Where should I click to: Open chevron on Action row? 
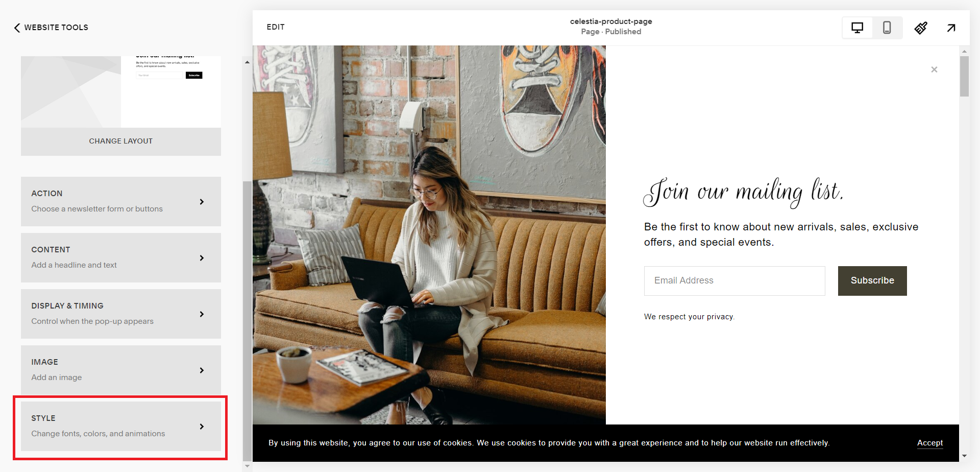pyautogui.click(x=202, y=202)
